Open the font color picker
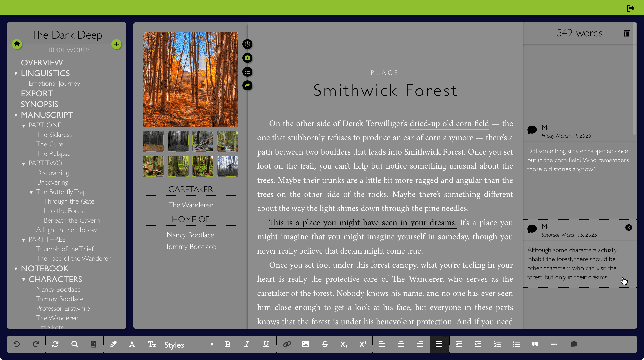Image resolution: width=644 pixels, height=360 pixels. coord(132,344)
